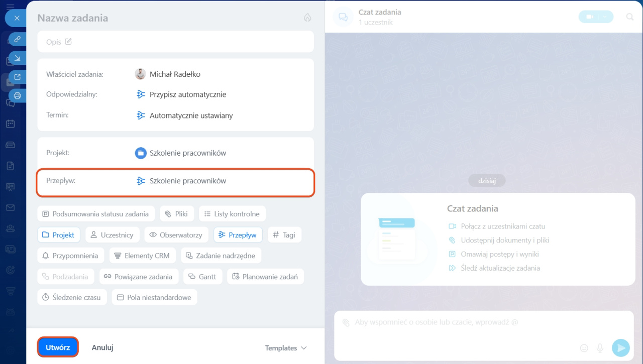Add the Listy kontrolne section
643x364 pixels.
232,214
